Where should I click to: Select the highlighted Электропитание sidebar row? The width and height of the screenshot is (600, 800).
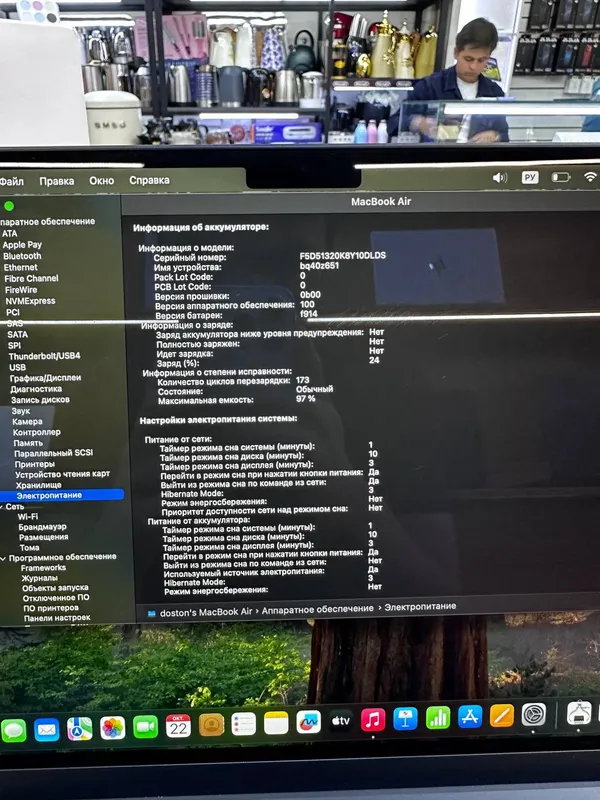(x=62, y=495)
